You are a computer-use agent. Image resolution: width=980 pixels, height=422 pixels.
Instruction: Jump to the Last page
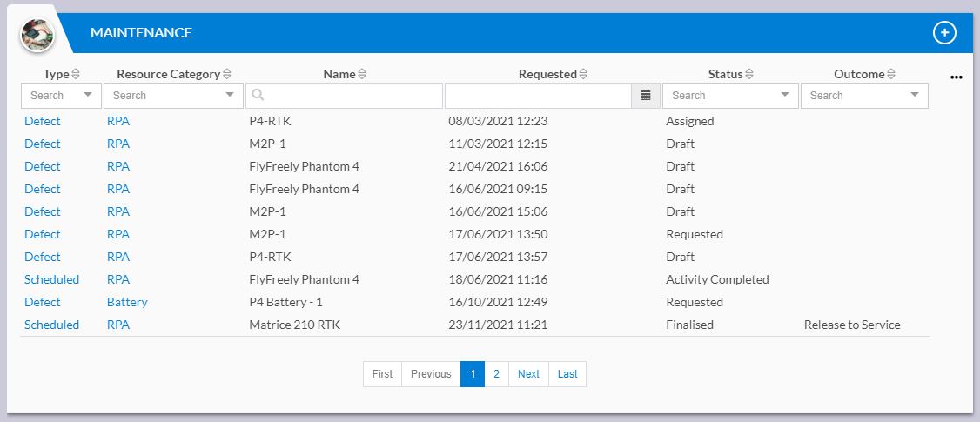[x=567, y=374]
